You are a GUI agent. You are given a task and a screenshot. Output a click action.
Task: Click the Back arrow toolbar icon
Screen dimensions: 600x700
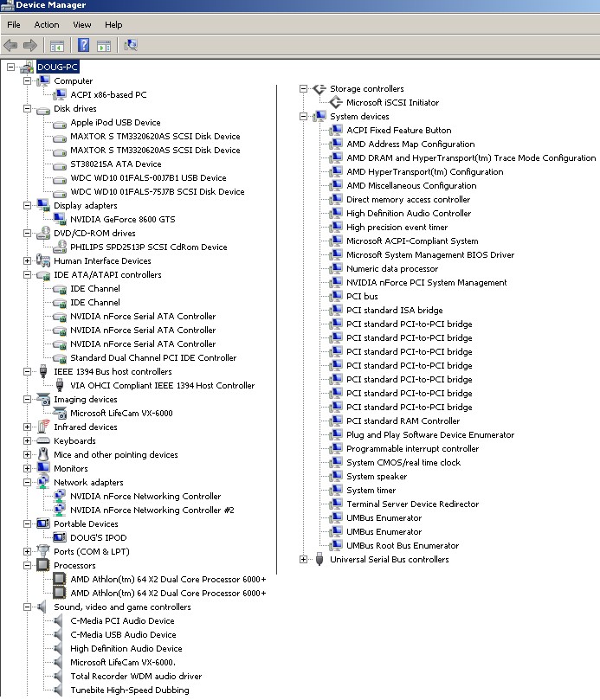click(10, 45)
